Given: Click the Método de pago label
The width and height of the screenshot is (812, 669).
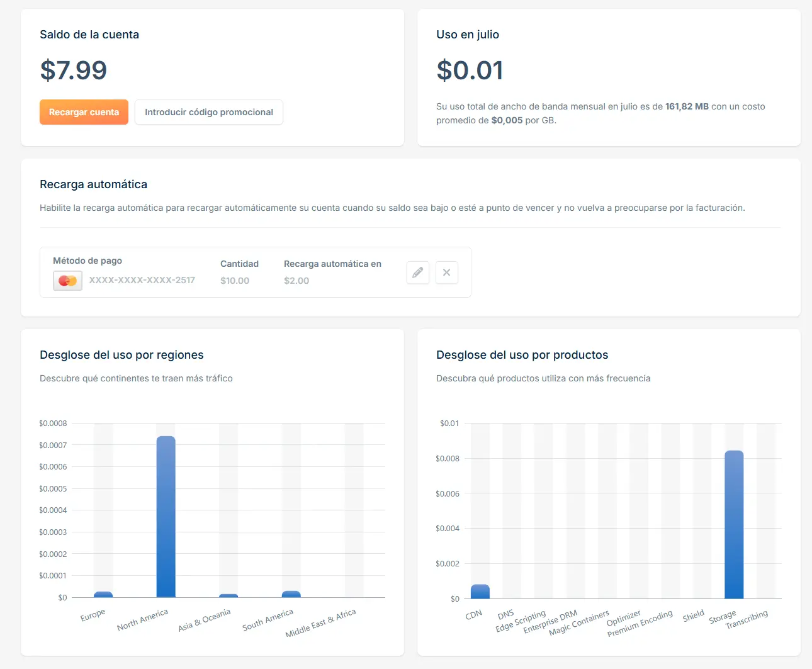Looking at the screenshot, I should coord(87,261).
